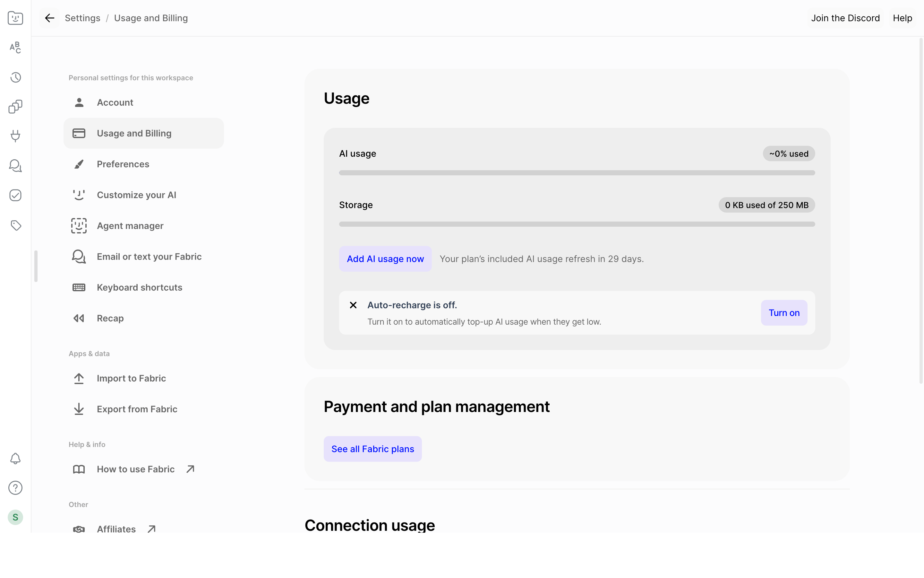Click the sidebar scrollbar handle
Image resolution: width=924 pixels, height=578 pixels.
pyautogui.click(x=36, y=266)
